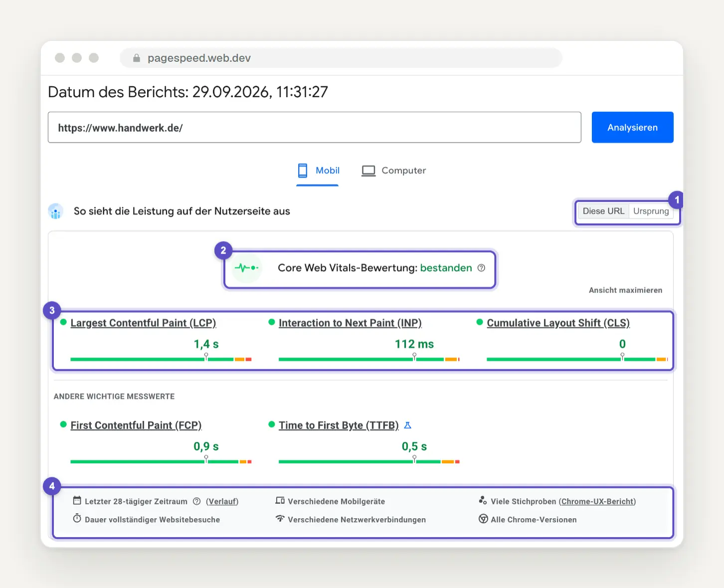Switch to the Mobil tab
724x588 pixels.
pos(318,171)
